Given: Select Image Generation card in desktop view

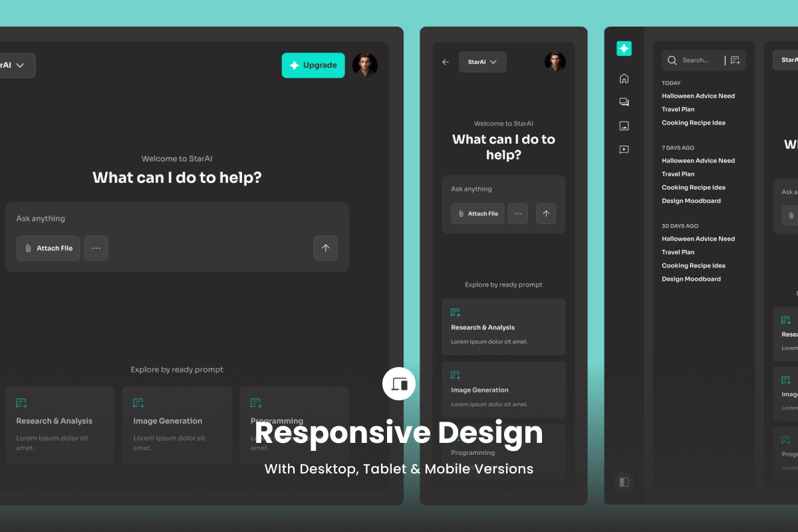Looking at the screenshot, I should pyautogui.click(x=177, y=425).
